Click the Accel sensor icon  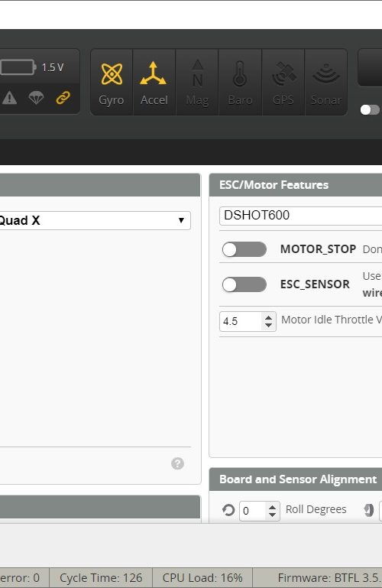point(154,82)
